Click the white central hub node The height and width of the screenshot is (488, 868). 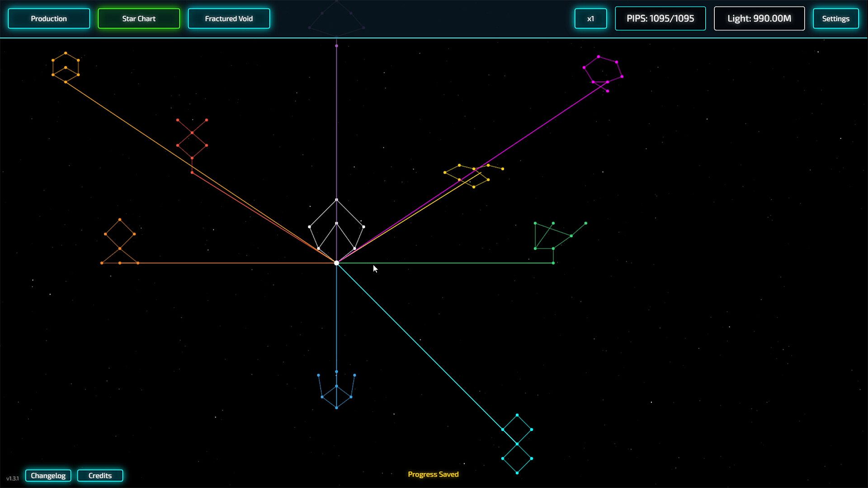336,263
